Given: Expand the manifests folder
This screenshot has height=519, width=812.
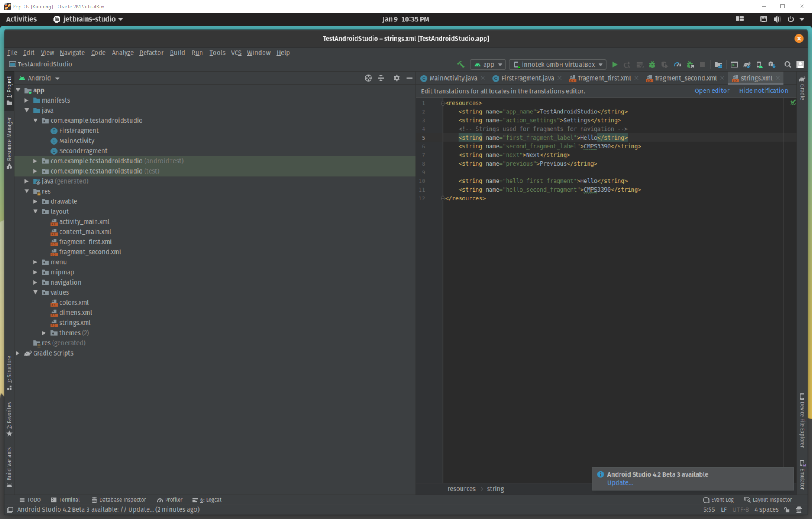Looking at the screenshot, I should tap(26, 100).
